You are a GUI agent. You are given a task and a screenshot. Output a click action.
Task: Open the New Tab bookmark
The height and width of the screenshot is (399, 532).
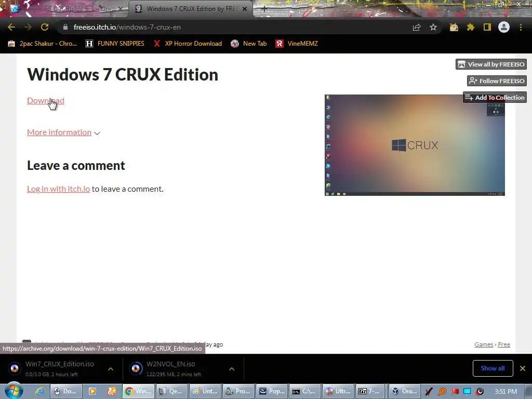click(249, 44)
